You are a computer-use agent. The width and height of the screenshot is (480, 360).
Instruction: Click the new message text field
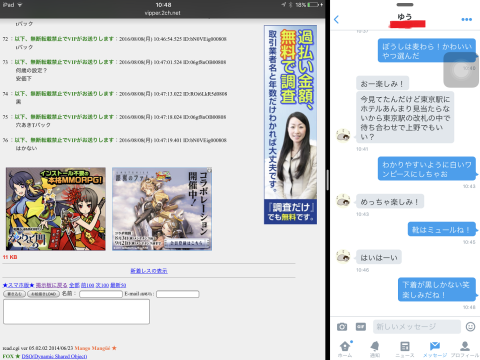417,327
